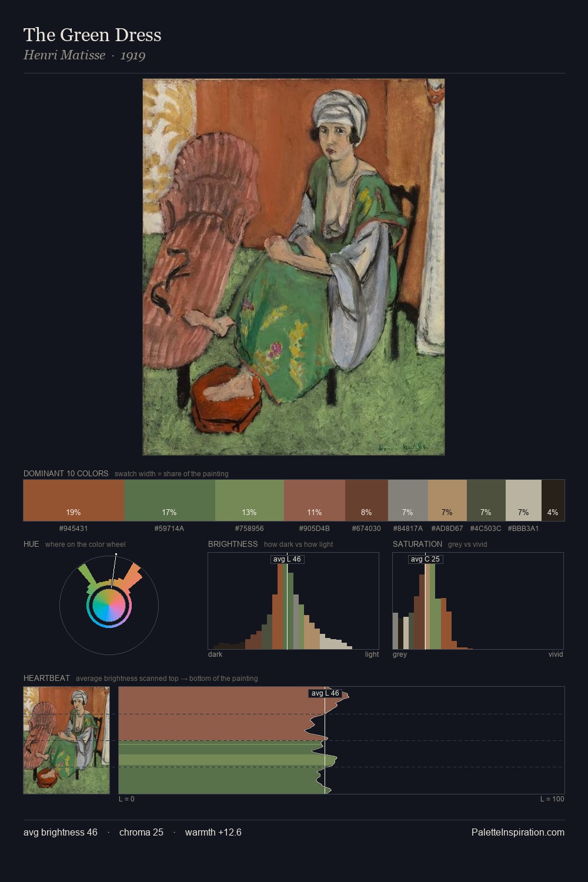Viewport: 588px width, 882px height.
Task: Click the title The Green Dress
Action: [x=92, y=35]
